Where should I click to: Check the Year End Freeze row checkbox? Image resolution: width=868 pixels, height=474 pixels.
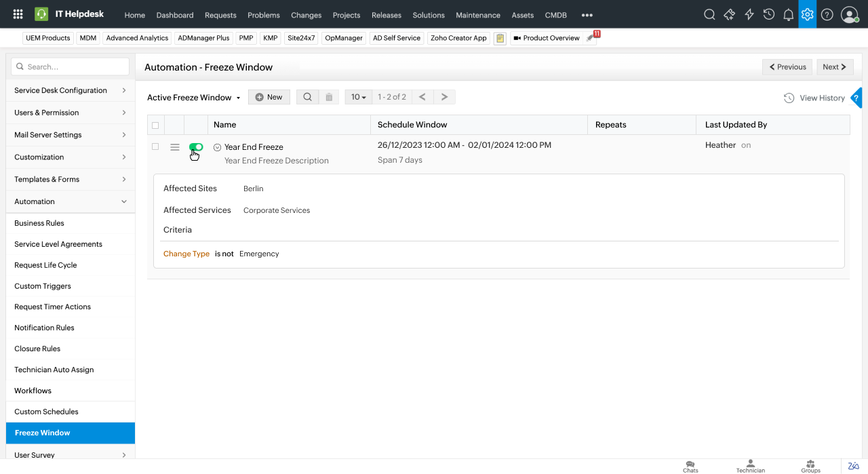pyautogui.click(x=155, y=146)
